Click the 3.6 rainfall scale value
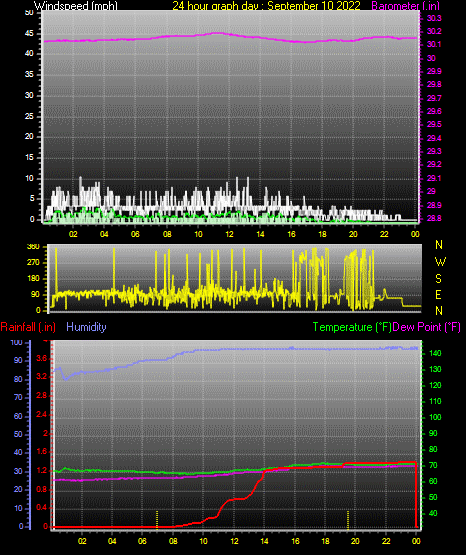Screen dimensions: 466x555 (41, 358)
